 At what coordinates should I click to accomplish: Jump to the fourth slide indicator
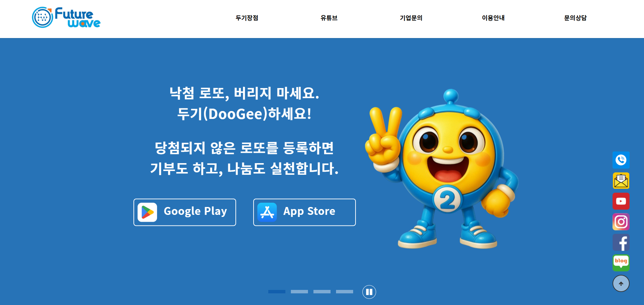[345, 292]
